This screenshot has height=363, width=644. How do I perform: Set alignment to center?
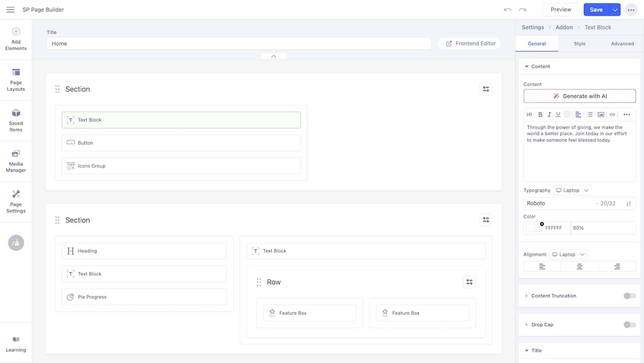point(580,266)
